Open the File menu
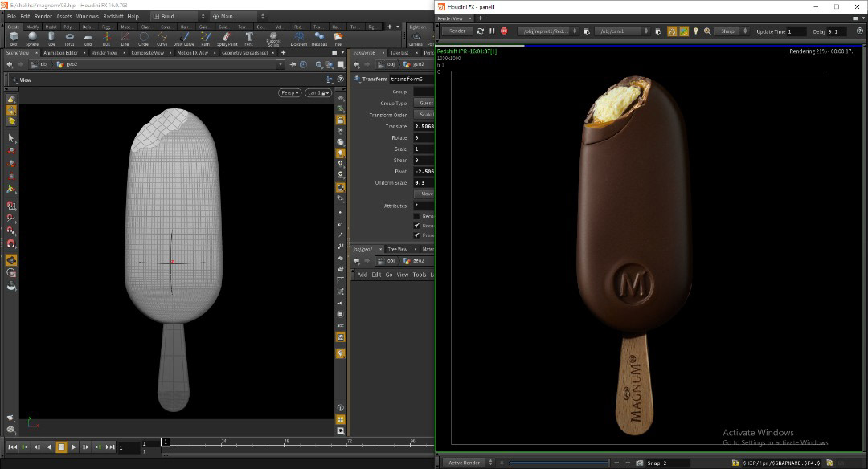 tap(11, 17)
